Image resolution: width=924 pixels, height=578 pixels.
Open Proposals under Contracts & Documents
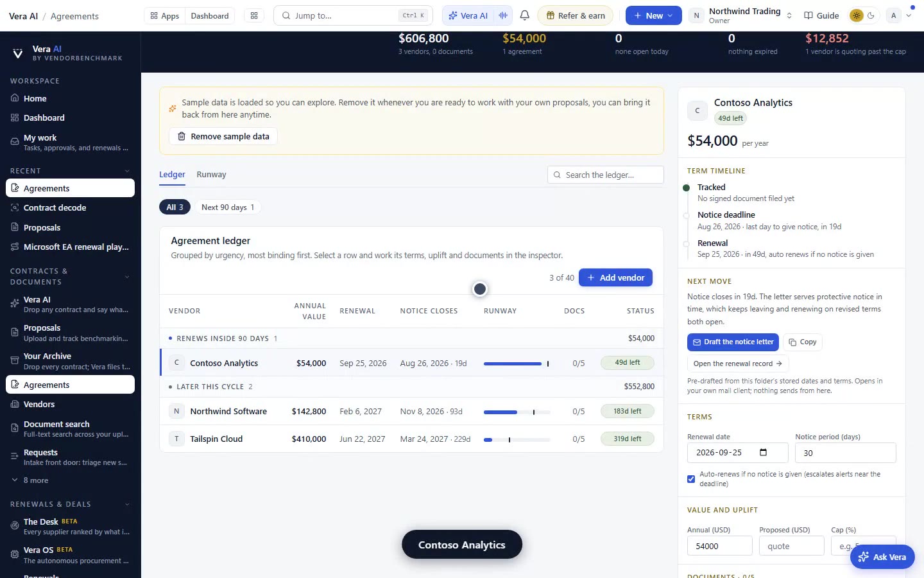71,333
